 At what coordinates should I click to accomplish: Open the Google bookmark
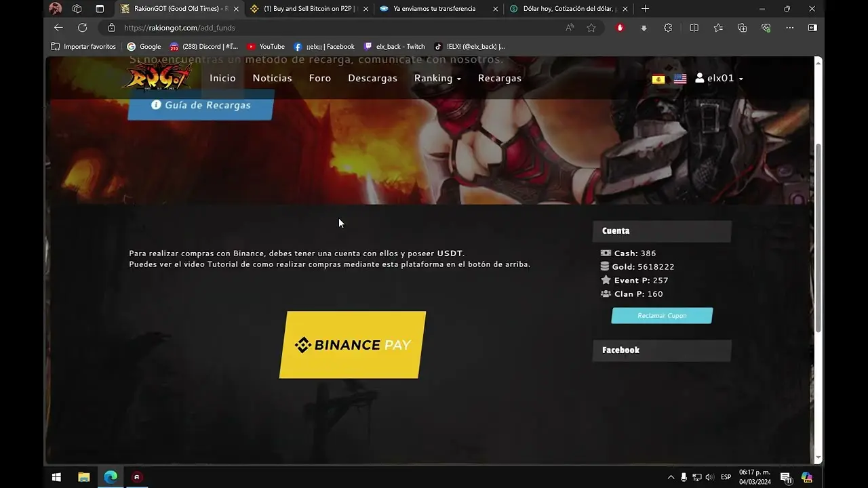click(x=144, y=47)
